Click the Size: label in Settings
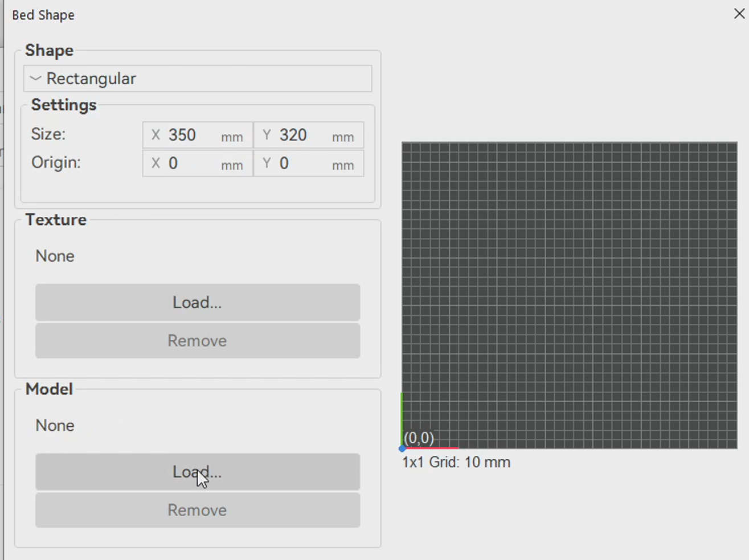The image size is (749, 560). (x=48, y=134)
